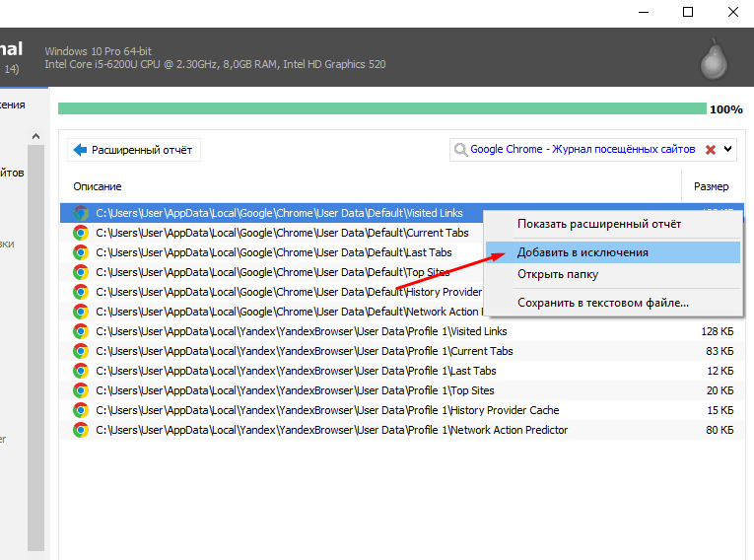Viewport: 754px width, 560px height.
Task: Click icon of Yandex Current Tabs row
Action: pyautogui.click(x=81, y=351)
